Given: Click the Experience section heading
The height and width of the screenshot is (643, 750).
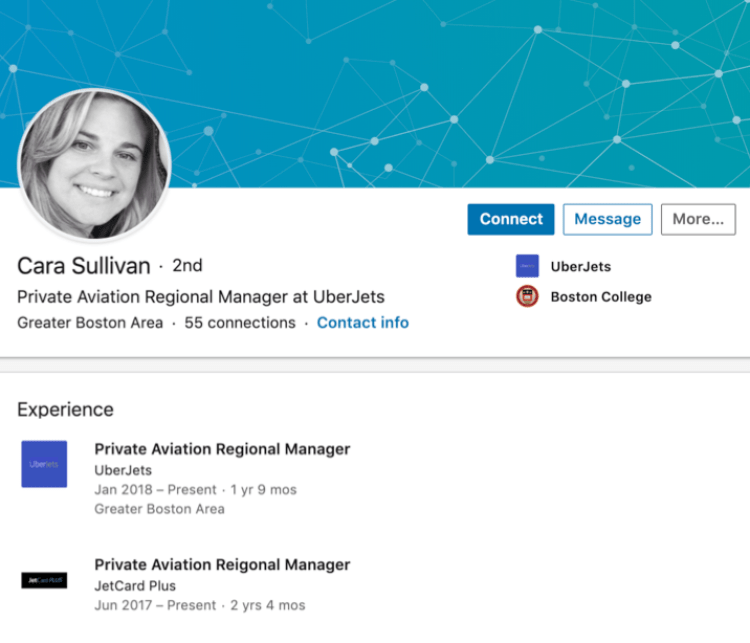Looking at the screenshot, I should pos(65,409).
